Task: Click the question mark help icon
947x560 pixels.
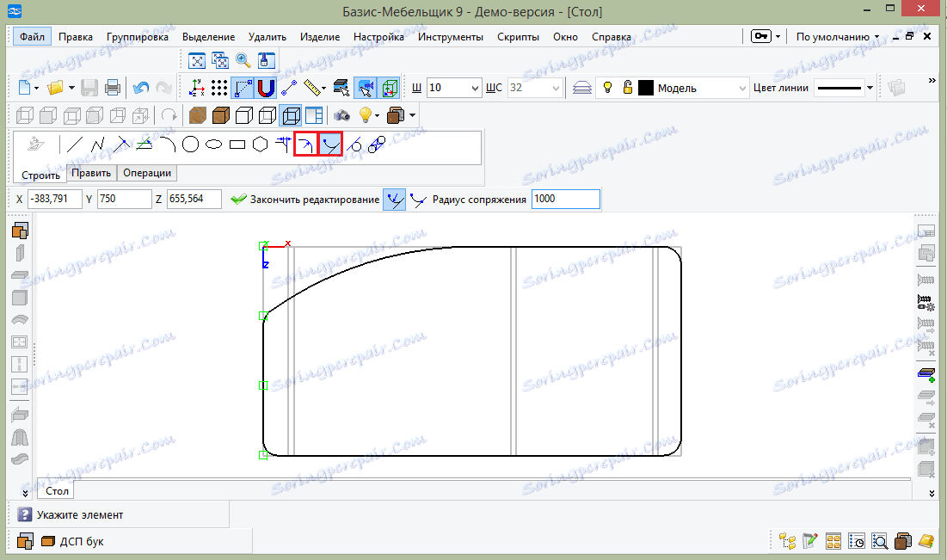Action: [x=25, y=514]
